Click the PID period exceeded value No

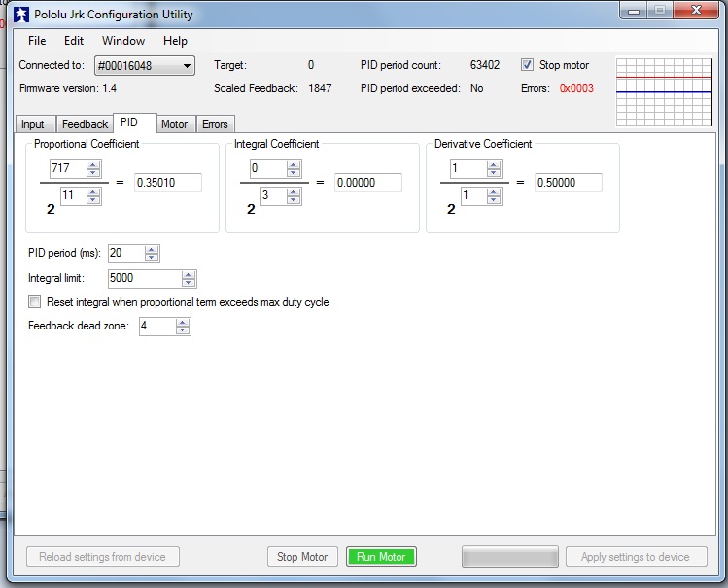click(x=476, y=88)
